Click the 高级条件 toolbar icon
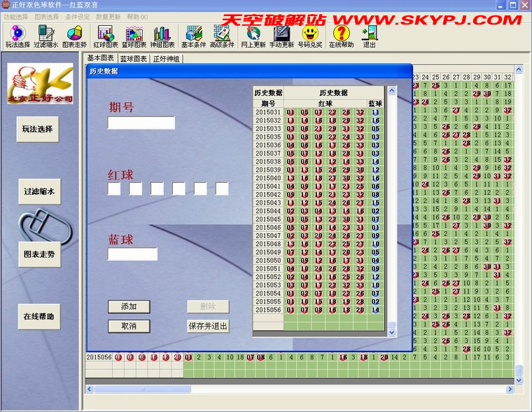This screenshot has height=412, width=532. pos(223,36)
